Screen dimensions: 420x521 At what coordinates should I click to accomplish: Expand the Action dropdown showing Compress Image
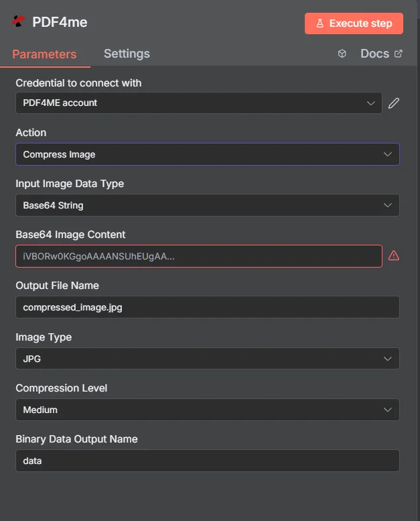pyautogui.click(x=208, y=154)
